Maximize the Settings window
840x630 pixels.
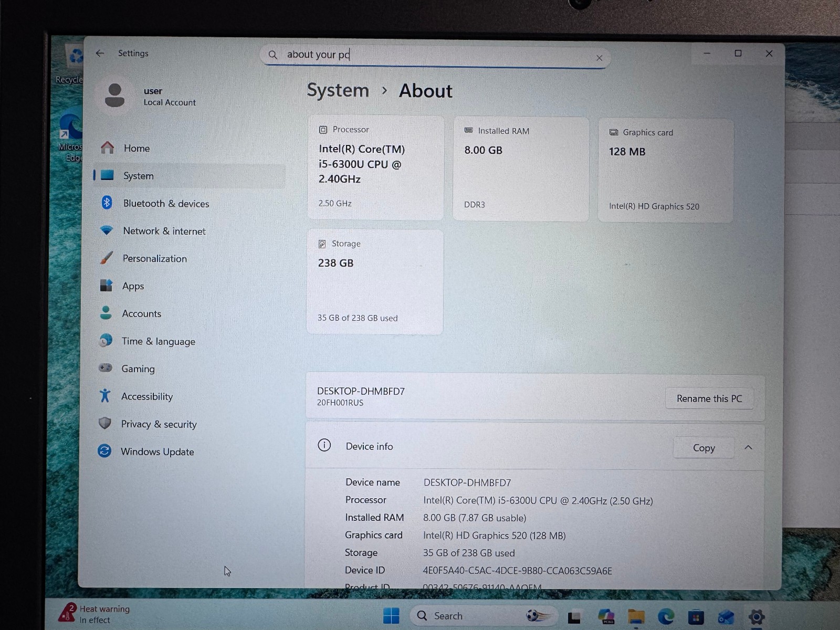pyautogui.click(x=738, y=53)
